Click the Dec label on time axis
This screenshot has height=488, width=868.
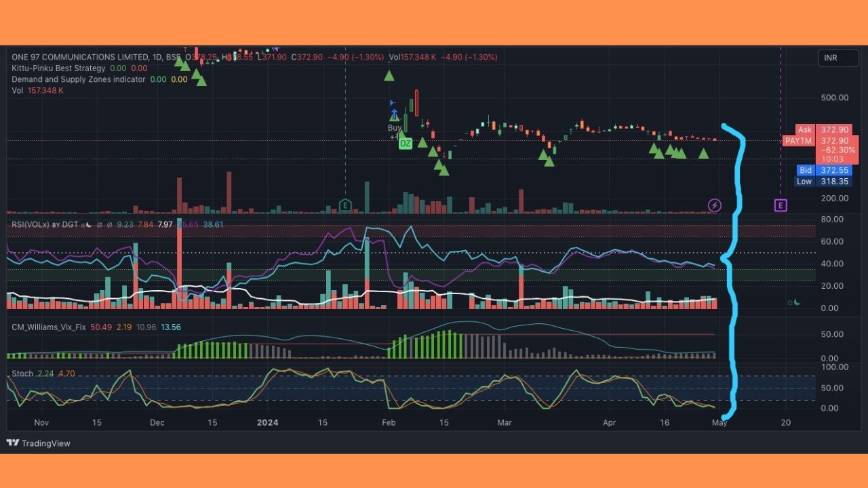[157, 422]
